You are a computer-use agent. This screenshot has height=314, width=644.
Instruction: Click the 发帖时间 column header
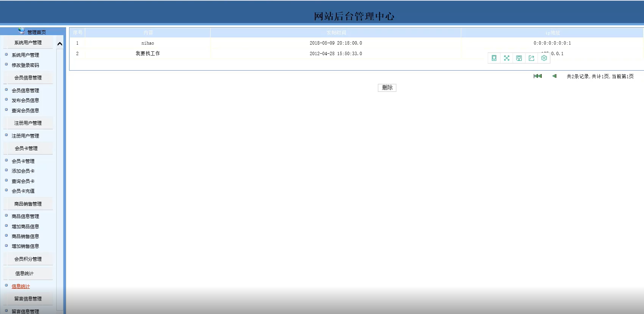pyautogui.click(x=336, y=33)
